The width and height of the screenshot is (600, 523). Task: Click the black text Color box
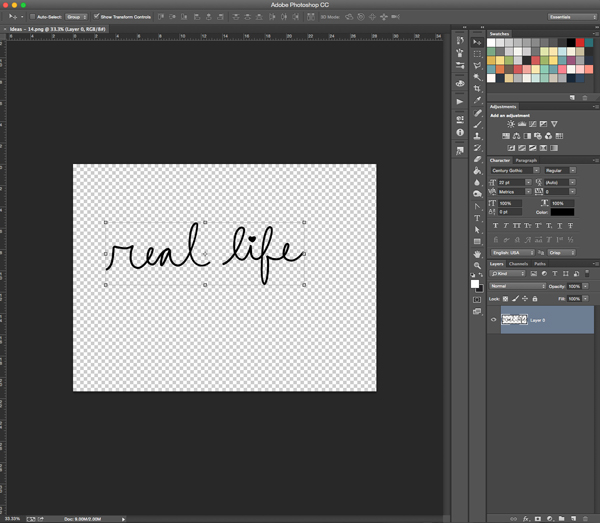point(562,212)
